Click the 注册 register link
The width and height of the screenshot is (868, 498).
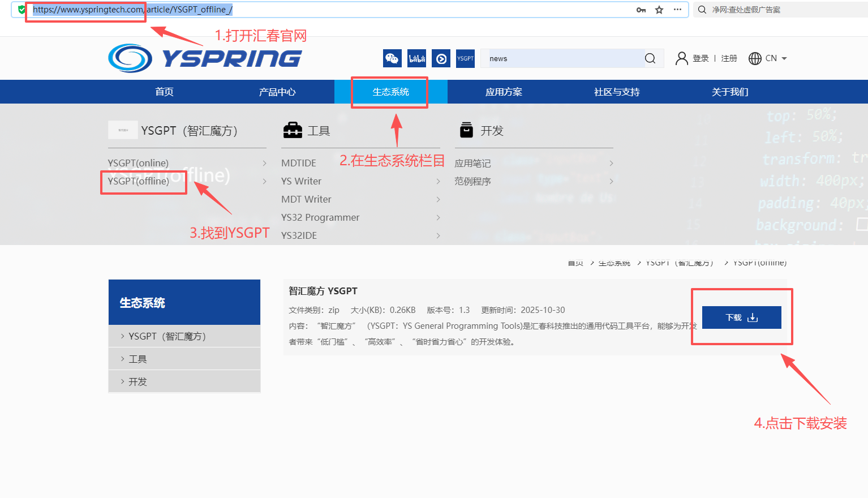729,58
